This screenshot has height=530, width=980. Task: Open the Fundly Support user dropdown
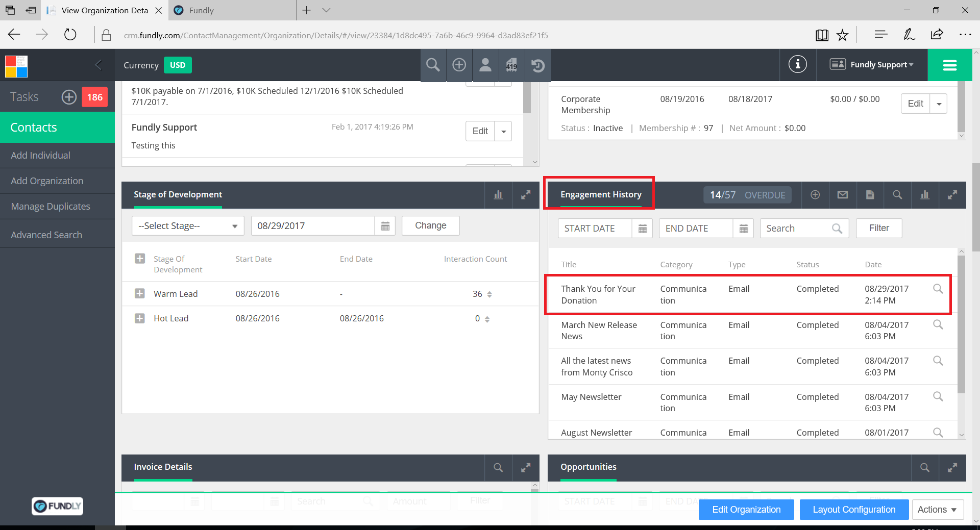pyautogui.click(x=872, y=65)
